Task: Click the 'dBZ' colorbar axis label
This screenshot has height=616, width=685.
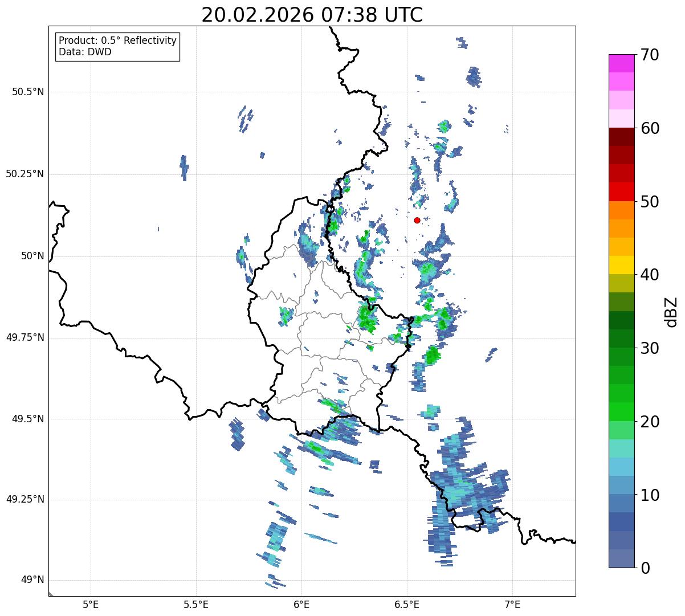Action: (672, 312)
